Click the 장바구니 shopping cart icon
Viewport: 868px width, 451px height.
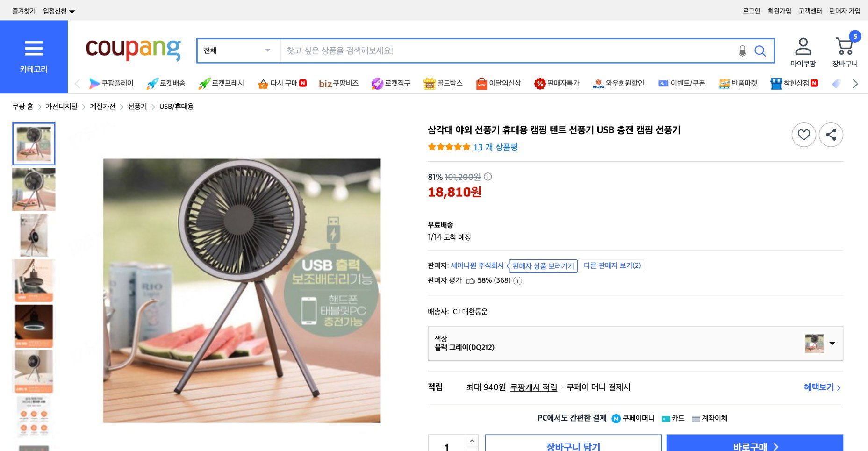844,45
